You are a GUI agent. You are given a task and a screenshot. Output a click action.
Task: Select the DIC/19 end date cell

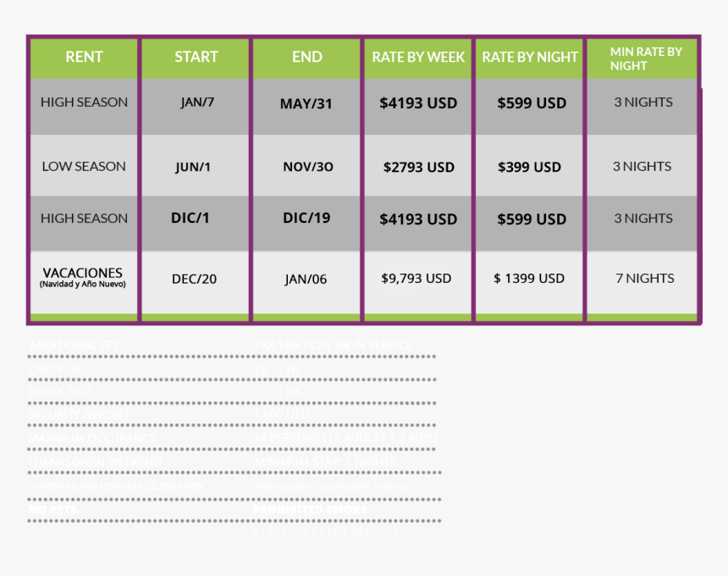(x=306, y=218)
